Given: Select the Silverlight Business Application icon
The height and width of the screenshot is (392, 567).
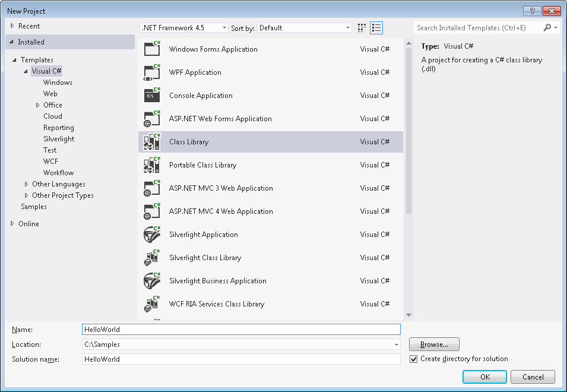Looking at the screenshot, I should [x=152, y=280].
